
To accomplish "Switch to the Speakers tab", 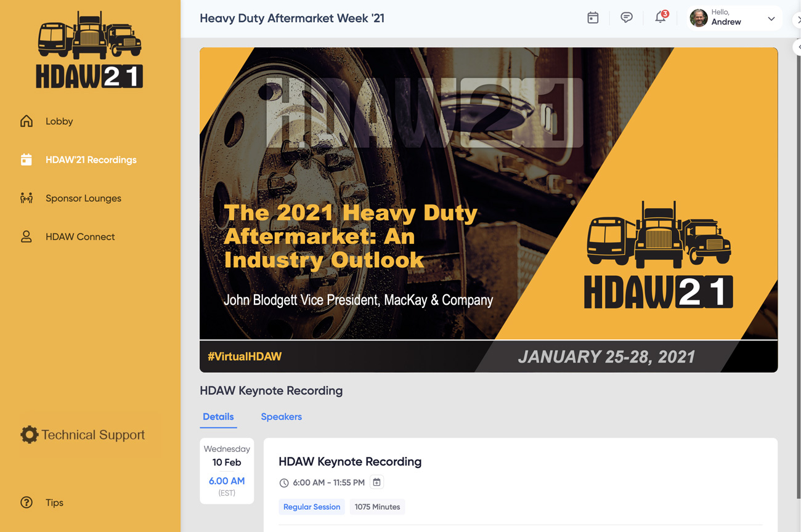I will (281, 417).
